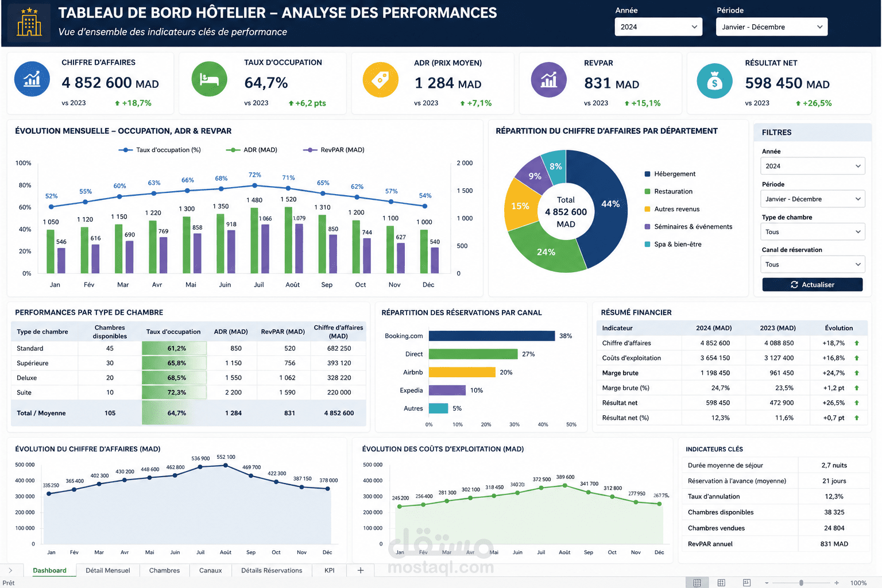Open the Chambres sheet tab
Screen dimensions: 882x588
[x=164, y=570]
